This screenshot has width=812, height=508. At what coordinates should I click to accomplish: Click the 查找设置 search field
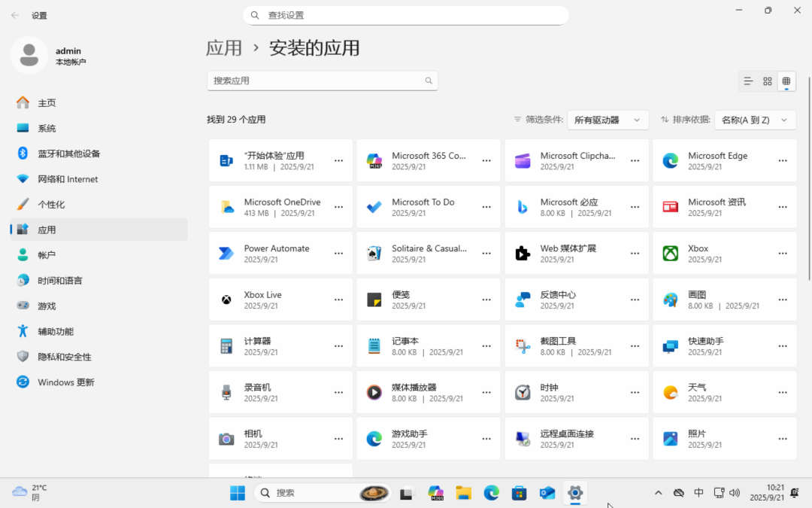coord(406,15)
